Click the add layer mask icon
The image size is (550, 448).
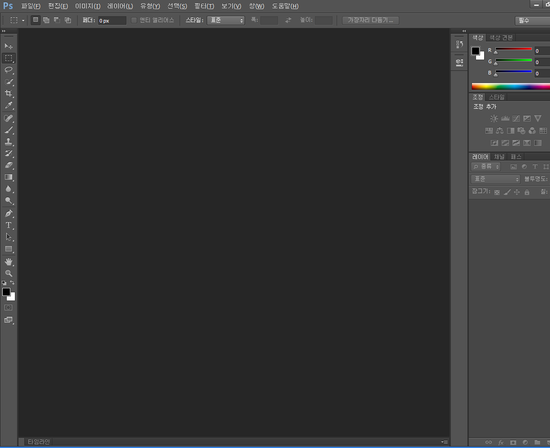(513, 442)
